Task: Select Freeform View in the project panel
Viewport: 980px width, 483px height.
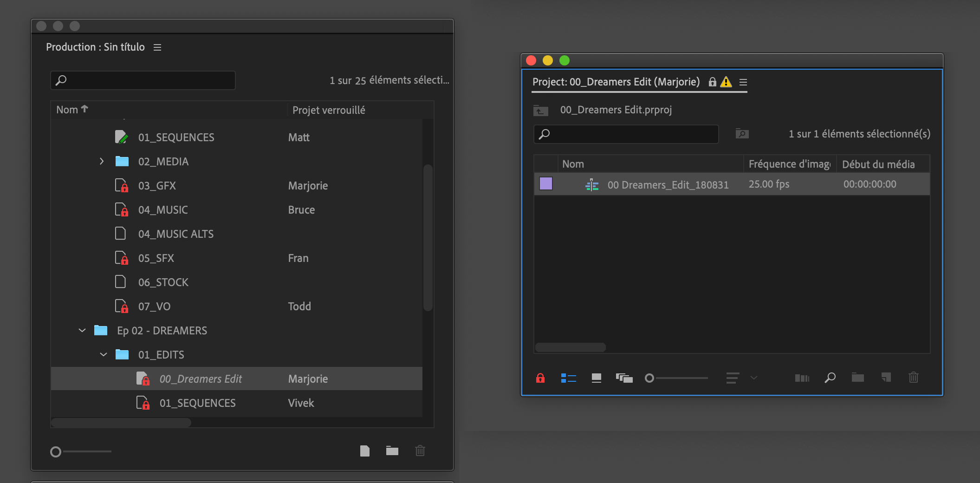Action: tap(624, 378)
